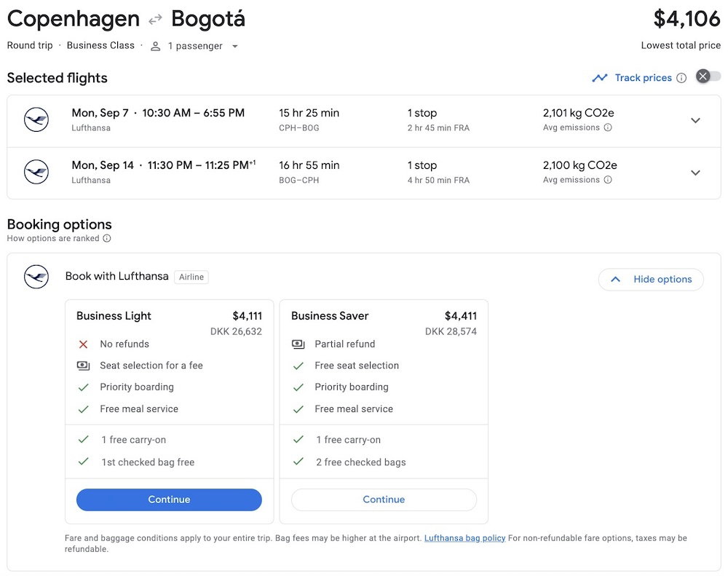Click Lufthansa logo on Sep 14 flight
The image size is (728, 576).
coord(36,173)
